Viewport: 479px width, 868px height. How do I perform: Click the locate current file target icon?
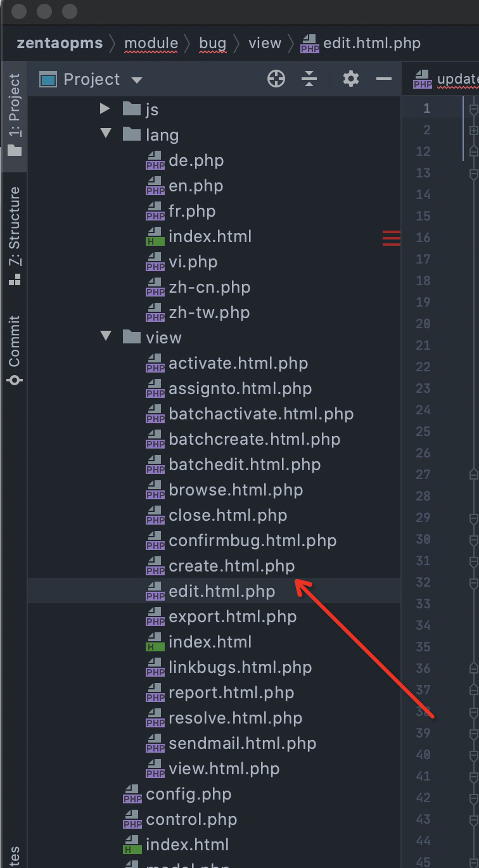pos(276,79)
